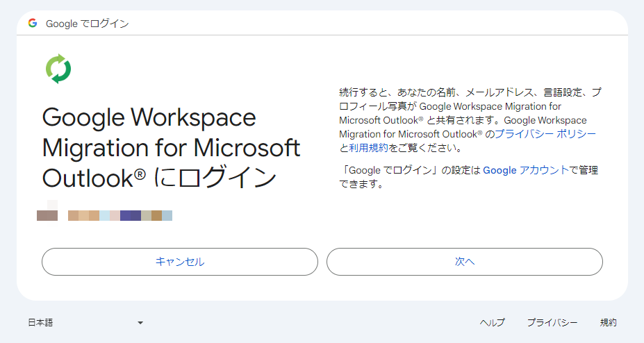This screenshot has width=644, height=343.
Task: Click the ヘルプ footer link
Action: (x=492, y=323)
